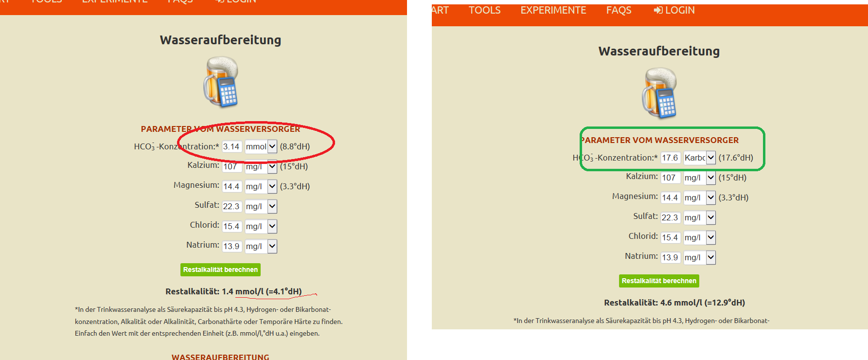
Task: Open Chlorid unit dropdown in right screenshot
Action: (699, 237)
